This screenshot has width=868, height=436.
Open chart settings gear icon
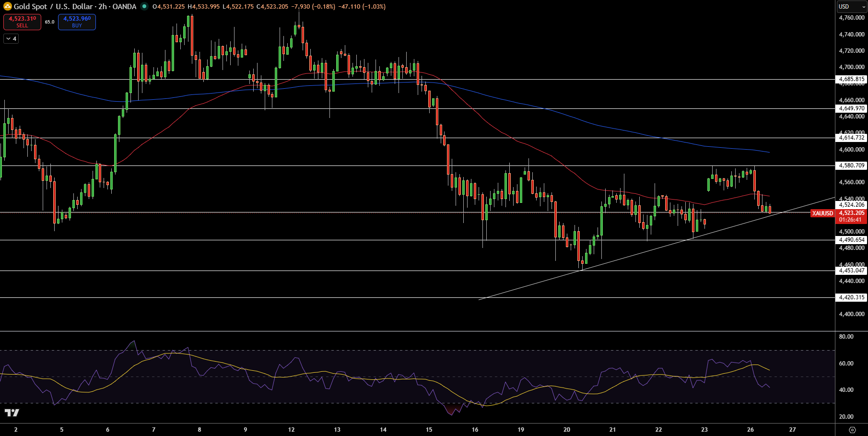[x=852, y=430]
